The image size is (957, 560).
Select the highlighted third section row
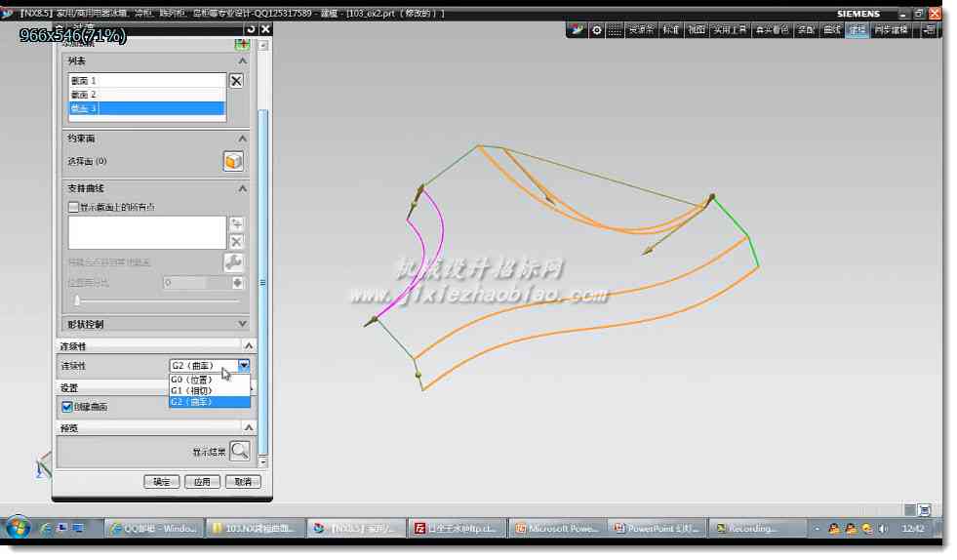[x=147, y=108]
